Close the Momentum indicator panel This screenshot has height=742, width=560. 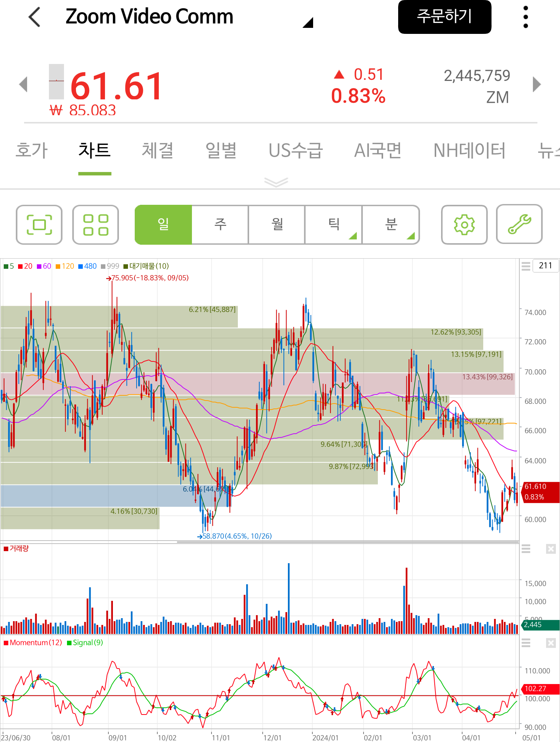(551, 643)
